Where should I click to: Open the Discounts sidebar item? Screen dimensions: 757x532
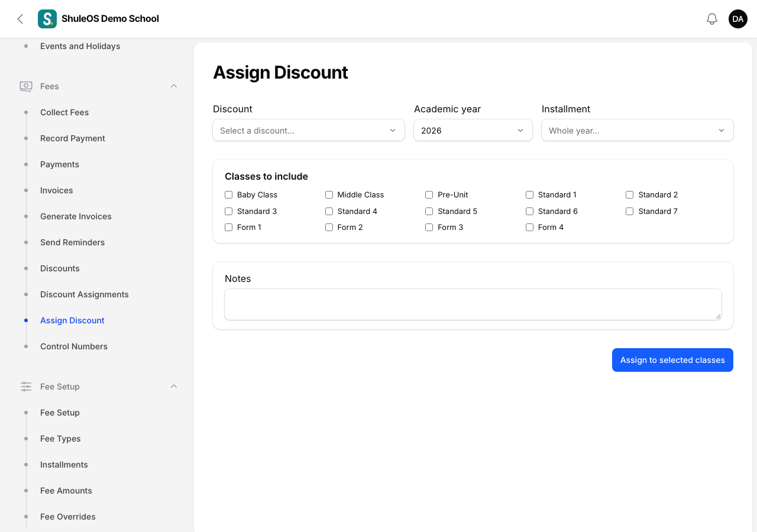(60, 268)
